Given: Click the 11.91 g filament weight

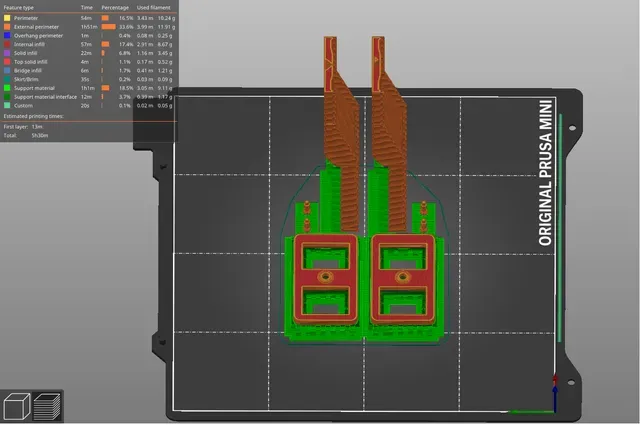Looking at the screenshot, I should [167, 27].
